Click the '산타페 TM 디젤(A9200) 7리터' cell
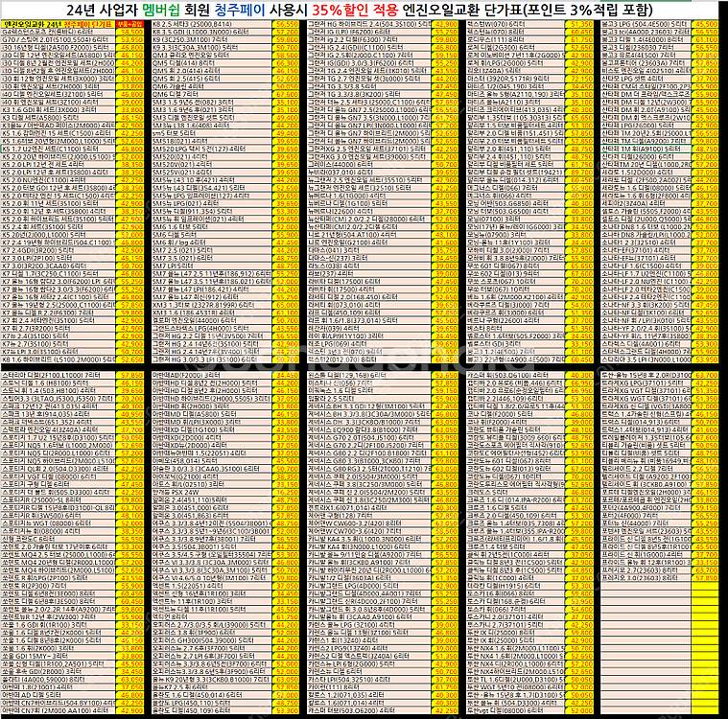728x719 pixels. point(646,141)
